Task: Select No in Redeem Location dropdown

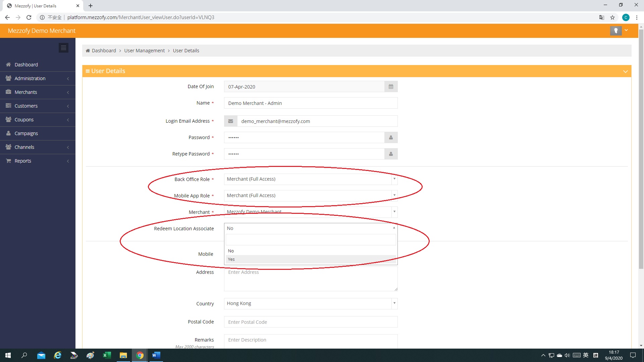Action: 311,251
